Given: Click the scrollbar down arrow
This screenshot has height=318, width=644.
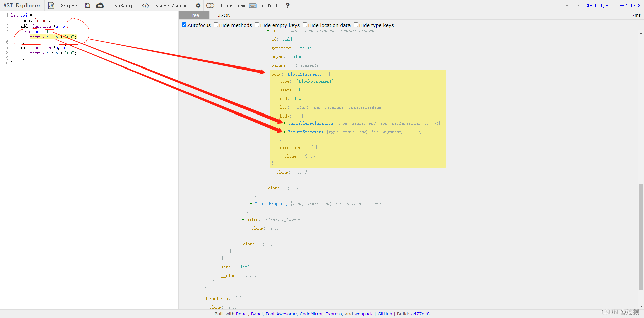Looking at the screenshot, I should 641,306.
